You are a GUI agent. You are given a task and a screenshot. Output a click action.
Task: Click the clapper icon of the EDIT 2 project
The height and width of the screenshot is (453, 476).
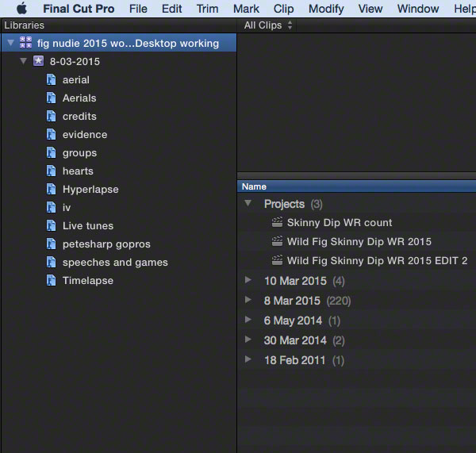coord(277,260)
